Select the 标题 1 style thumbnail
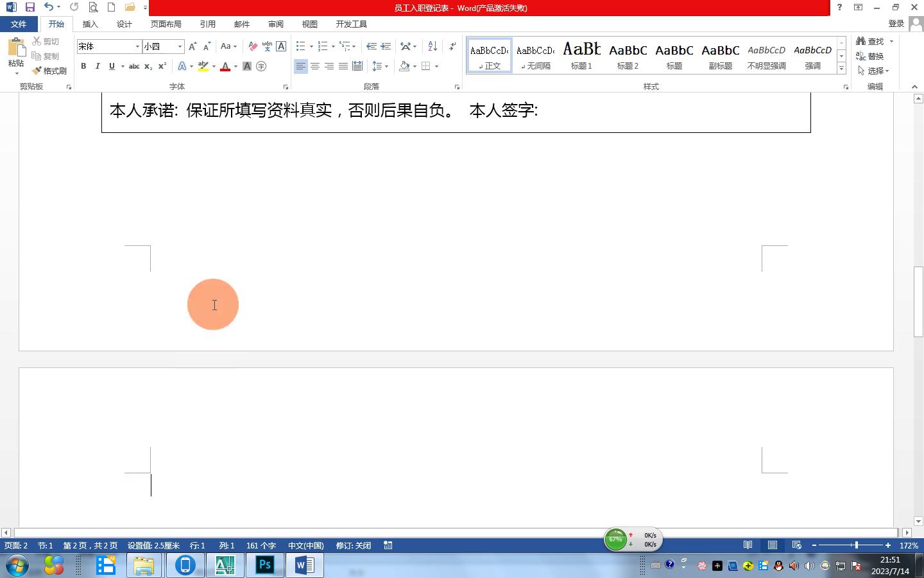The height and width of the screenshot is (578, 924). [581, 55]
